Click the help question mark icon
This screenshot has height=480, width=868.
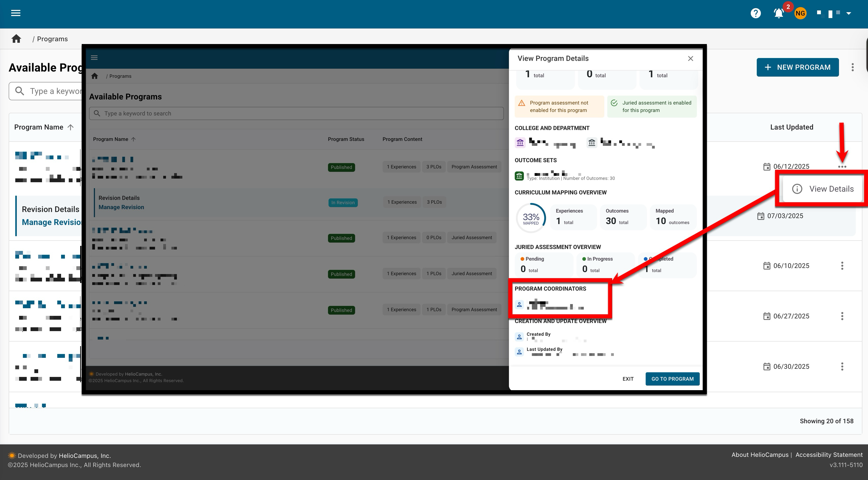[755, 13]
